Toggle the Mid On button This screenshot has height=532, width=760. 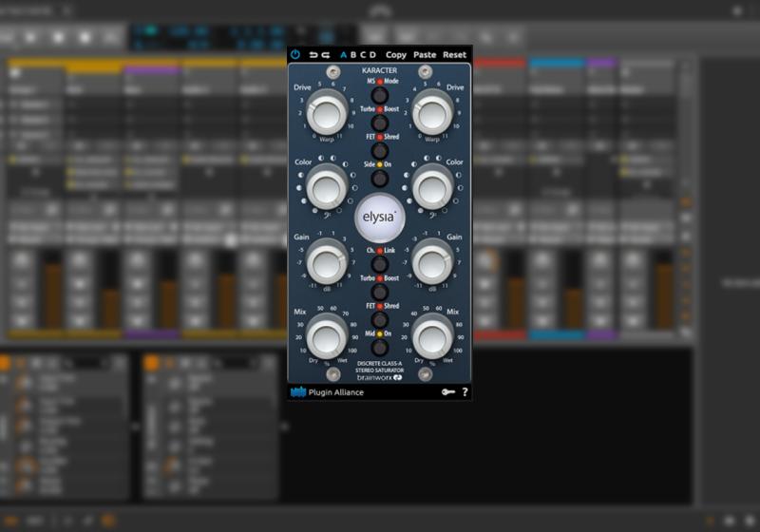379,348
